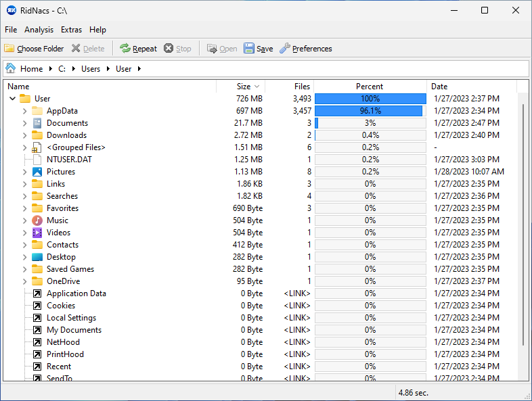Click the 100% percent bar for User
Image resolution: width=532 pixels, height=401 pixels.
click(x=370, y=99)
